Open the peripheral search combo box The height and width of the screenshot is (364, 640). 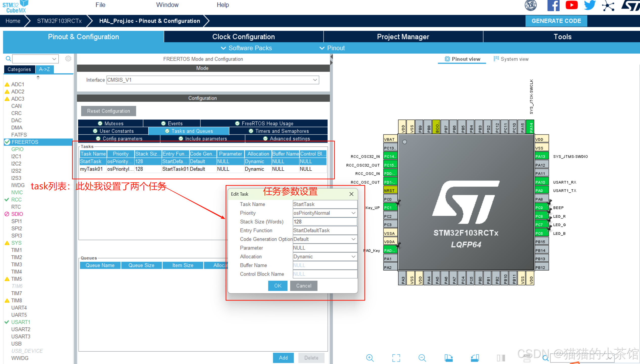(35, 59)
